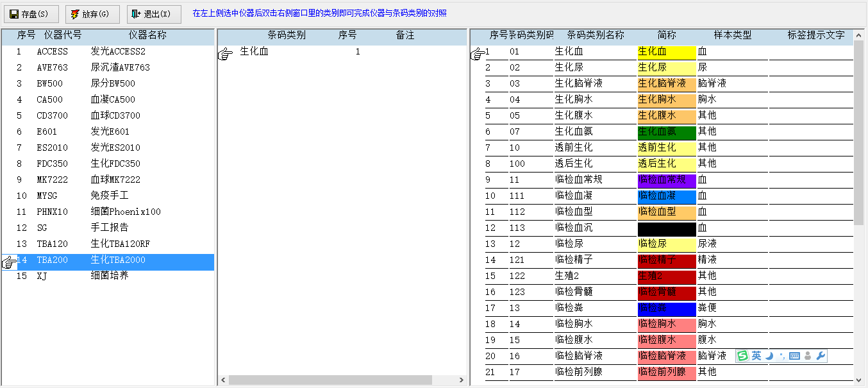
Task: Toggle punctuation mode in the IME toolbar
Action: coord(781,357)
